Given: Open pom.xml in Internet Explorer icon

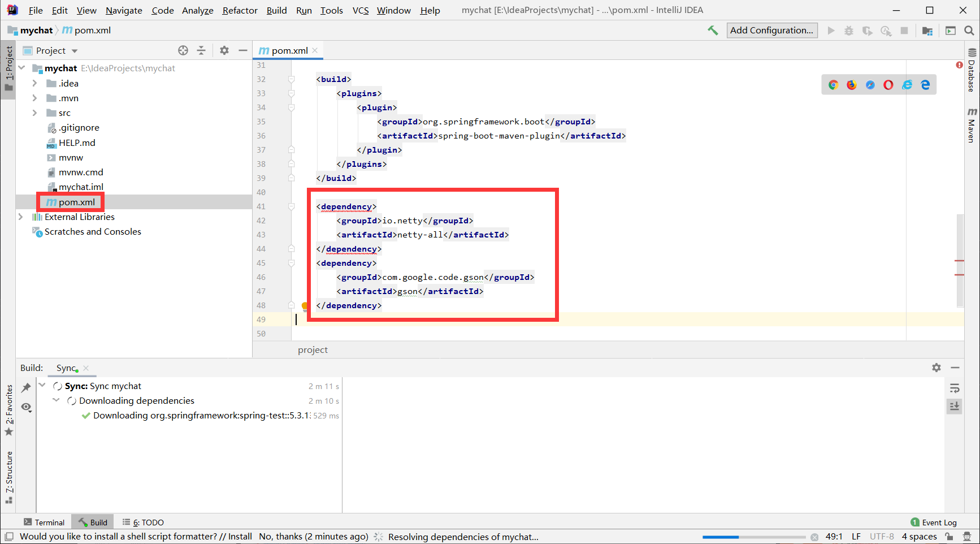Looking at the screenshot, I should point(907,85).
